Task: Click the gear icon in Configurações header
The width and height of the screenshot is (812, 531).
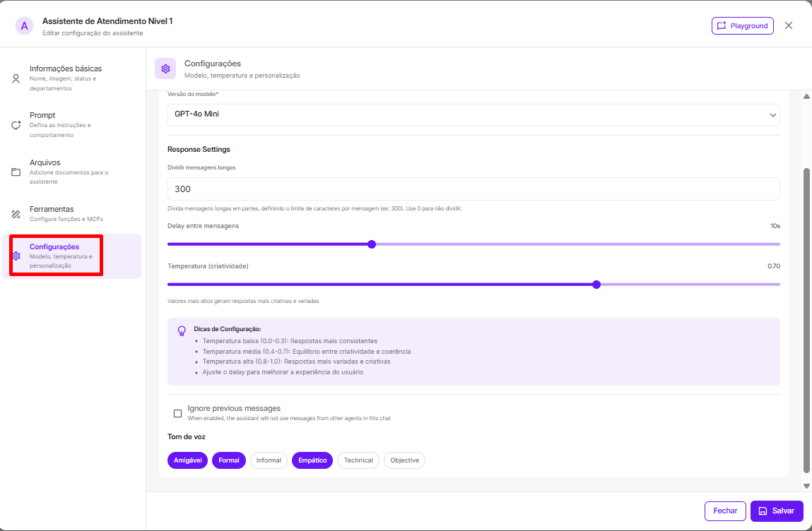Action: [165, 68]
